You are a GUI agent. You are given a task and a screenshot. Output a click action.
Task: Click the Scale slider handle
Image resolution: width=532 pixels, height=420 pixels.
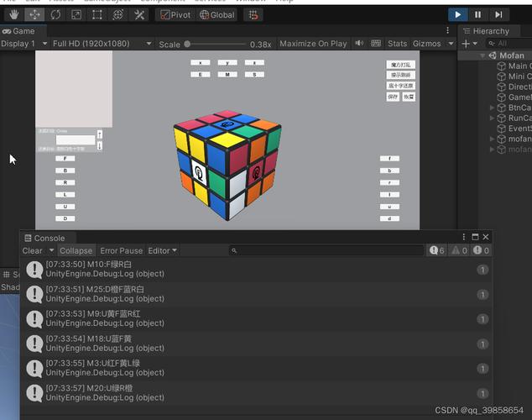pyautogui.click(x=186, y=44)
